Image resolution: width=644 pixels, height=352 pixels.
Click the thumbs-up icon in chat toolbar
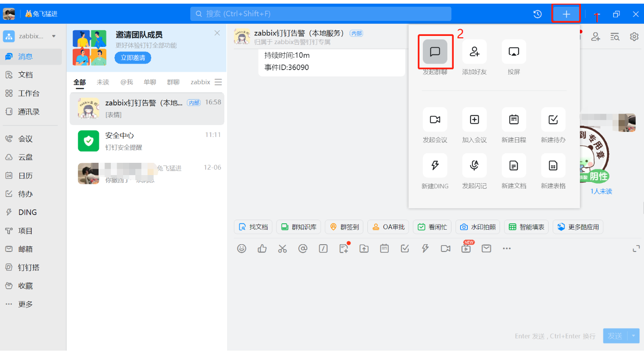click(x=262, y=248)
